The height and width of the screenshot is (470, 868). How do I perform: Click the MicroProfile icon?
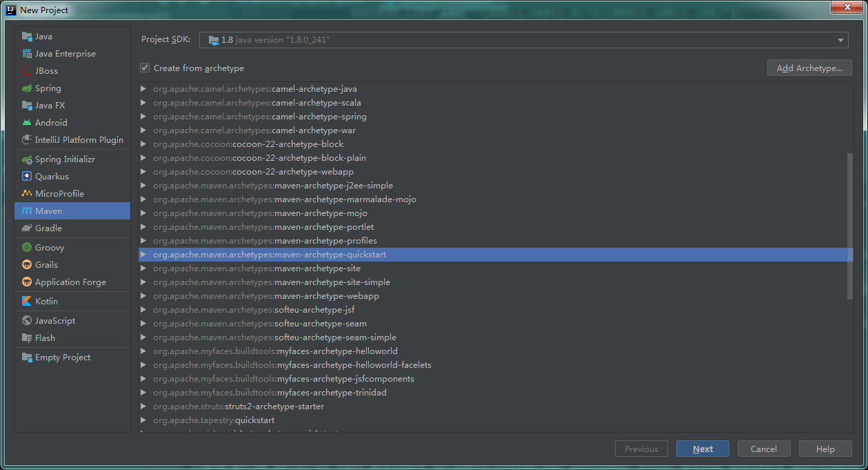tap(27, 194)
